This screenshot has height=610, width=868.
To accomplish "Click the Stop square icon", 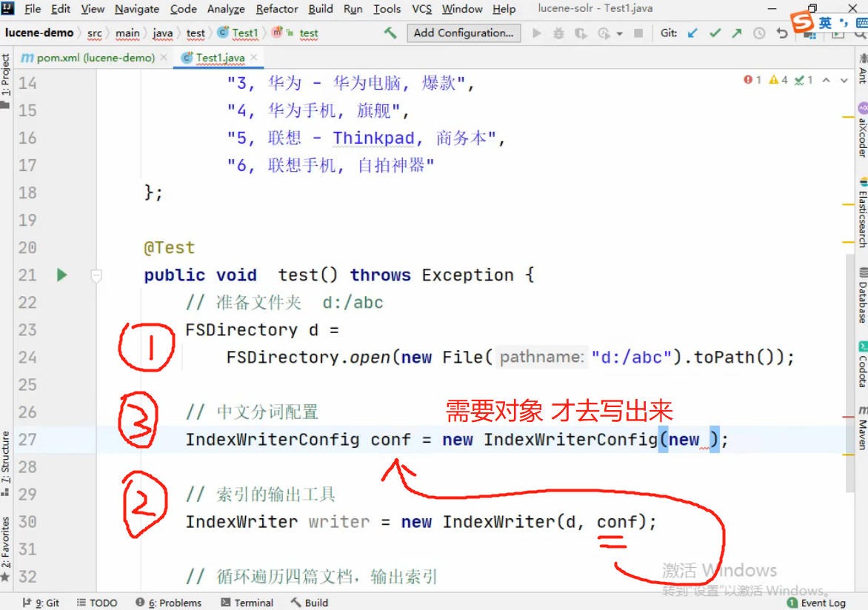I will point(638,33).
